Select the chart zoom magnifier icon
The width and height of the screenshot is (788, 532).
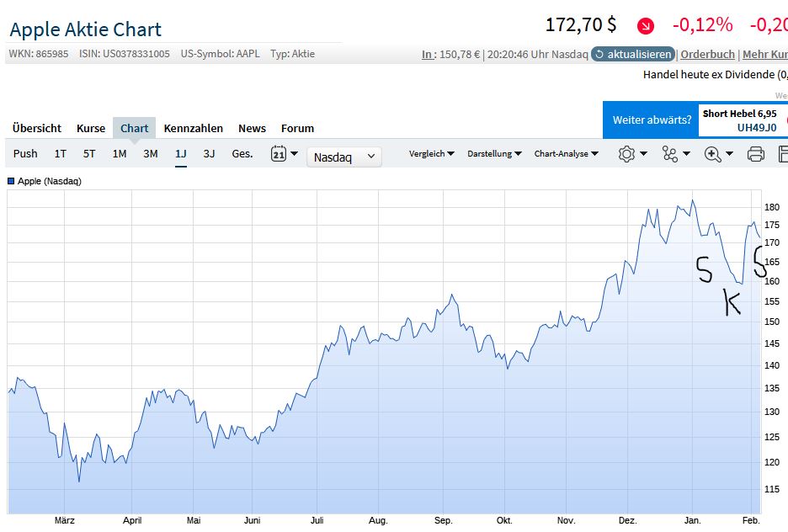coord(711,155)
